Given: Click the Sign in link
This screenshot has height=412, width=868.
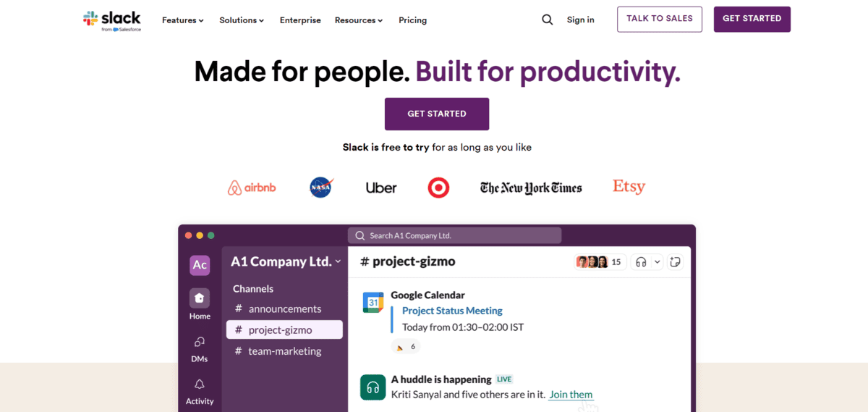Looking at the screenshot, I should click(580, 20).
